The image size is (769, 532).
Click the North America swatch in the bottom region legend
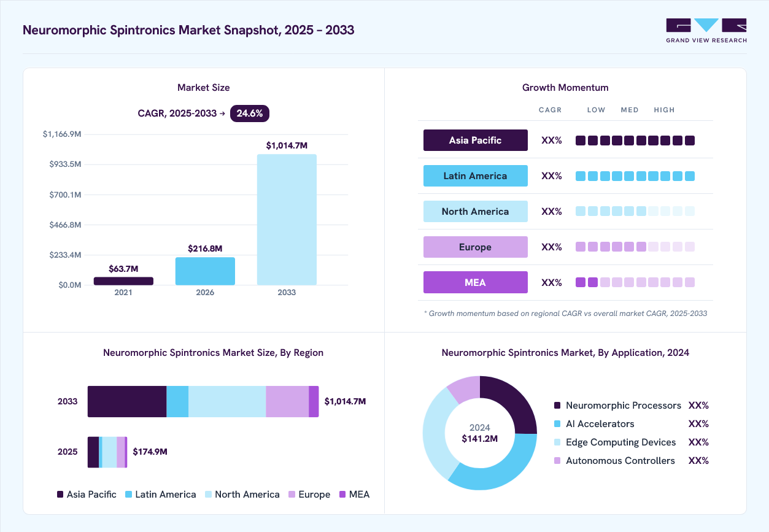pyautogui.click(x=208, y=495)
